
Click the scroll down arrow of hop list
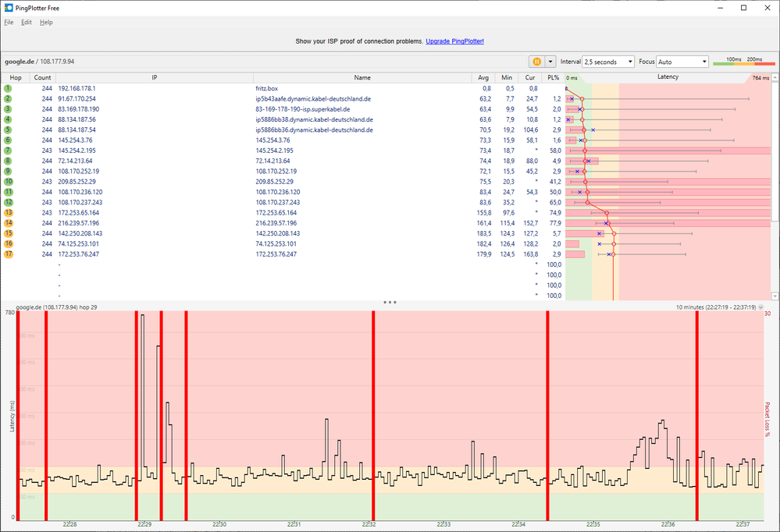775,296
